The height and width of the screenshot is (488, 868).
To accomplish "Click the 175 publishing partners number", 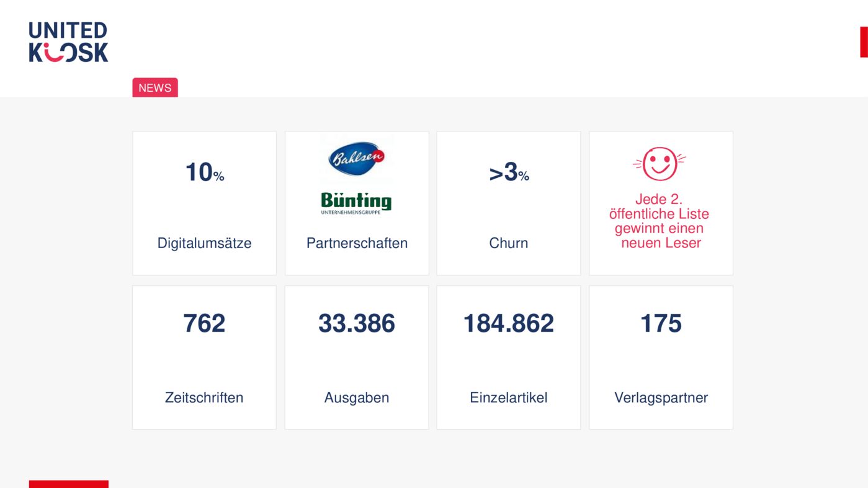I will click(x=661, y=324).
